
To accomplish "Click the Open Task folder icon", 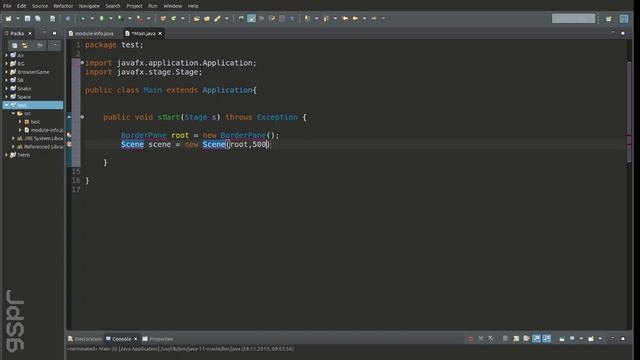I will coord(207,18).
